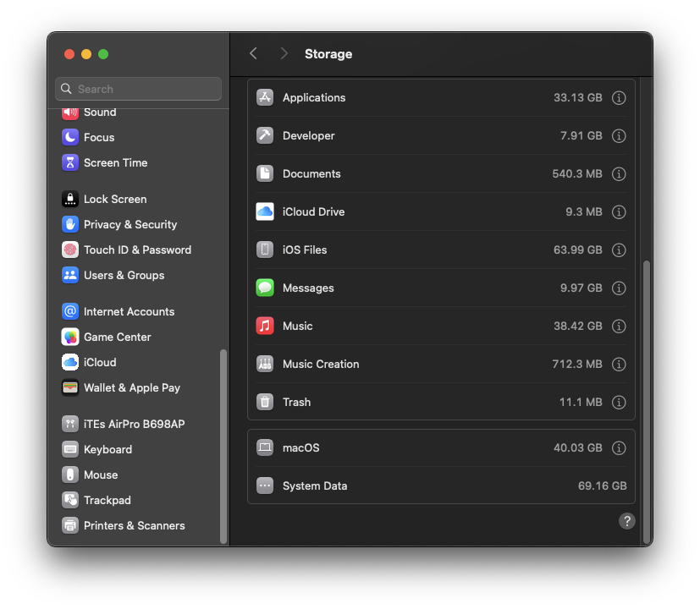Select Lock Screen in the sidebar
Screen dimensions: 700x609
(x=114, y=200)
